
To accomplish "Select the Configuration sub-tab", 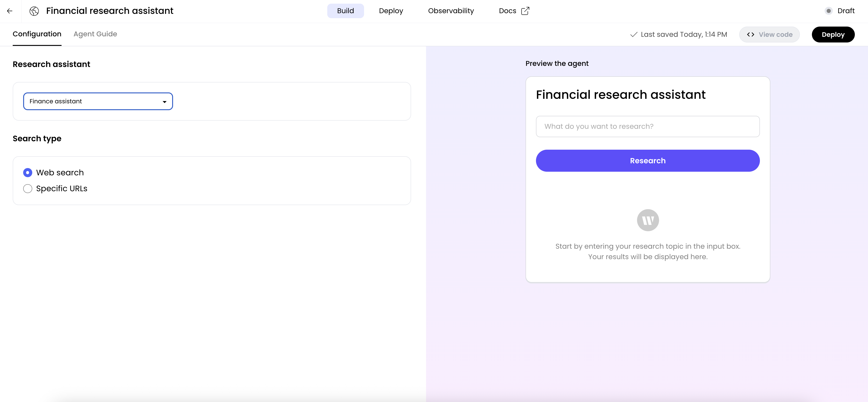I will (x=37, y=34).
